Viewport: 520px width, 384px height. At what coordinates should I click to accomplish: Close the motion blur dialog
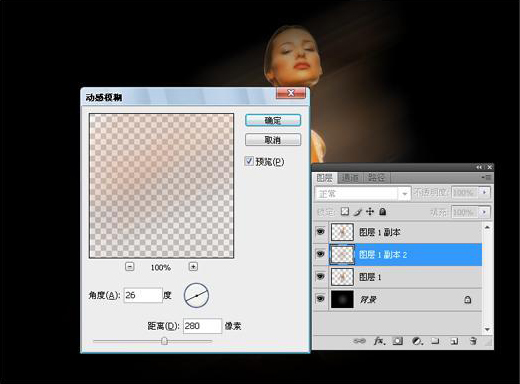point(291,93)
